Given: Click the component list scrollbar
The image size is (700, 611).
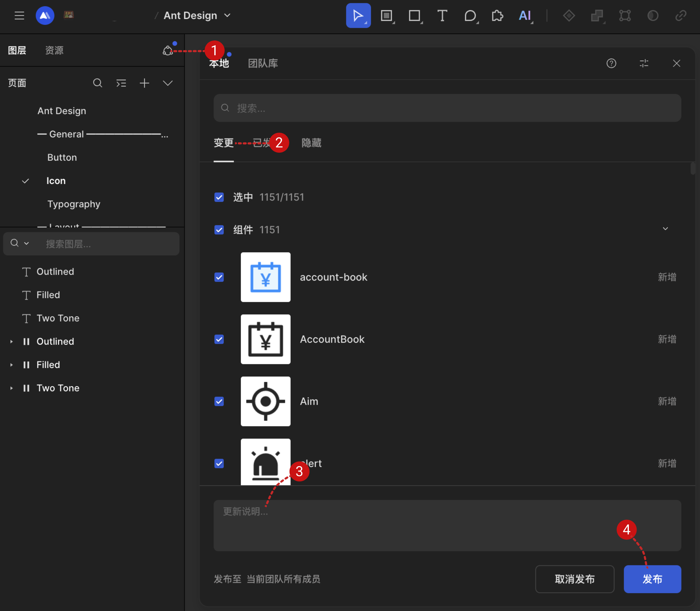Looking at the screenshot, I should pyautogui.click(x=692, y=169).
